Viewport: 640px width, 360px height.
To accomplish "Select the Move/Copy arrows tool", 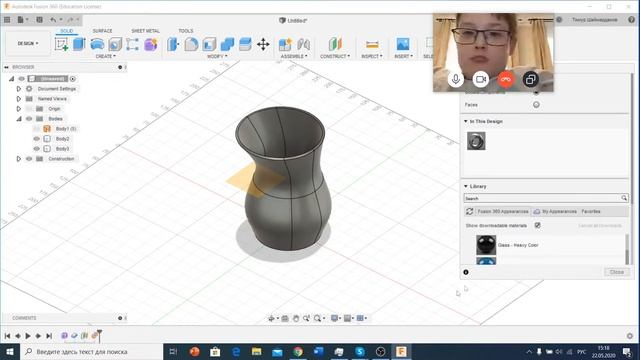I will [x=263, y=44].
